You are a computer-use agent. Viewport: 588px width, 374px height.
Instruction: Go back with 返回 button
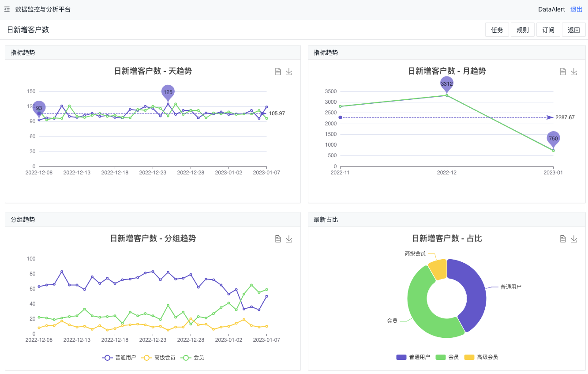574,30
